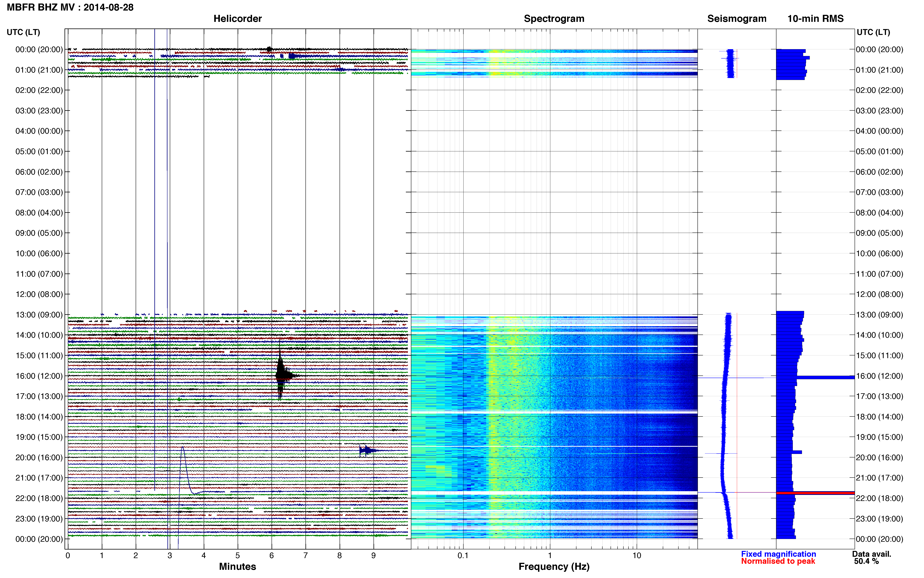Click the right '16:00 (12:00)' time label
924x578 pixels.
[x=879, y=376]
